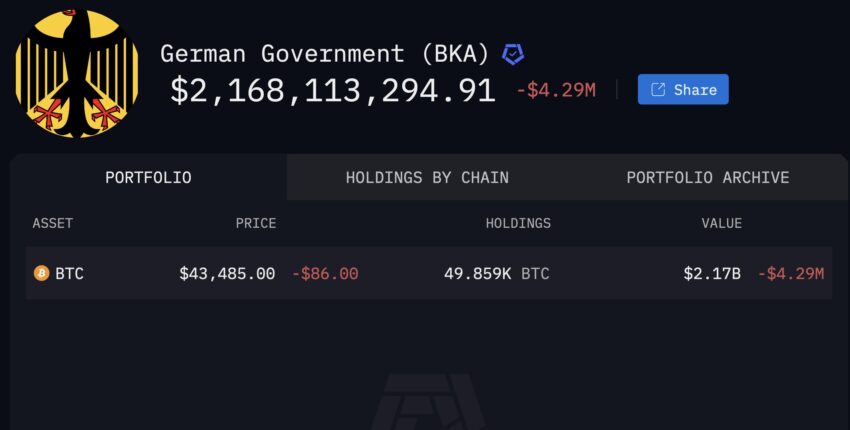Sort by the Price column header
This screenshot has width=850, height=430.
pos(256,223)
